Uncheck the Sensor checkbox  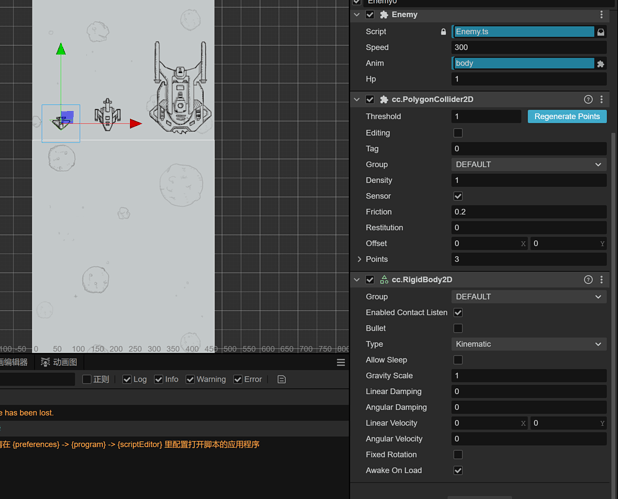point(458,196)
